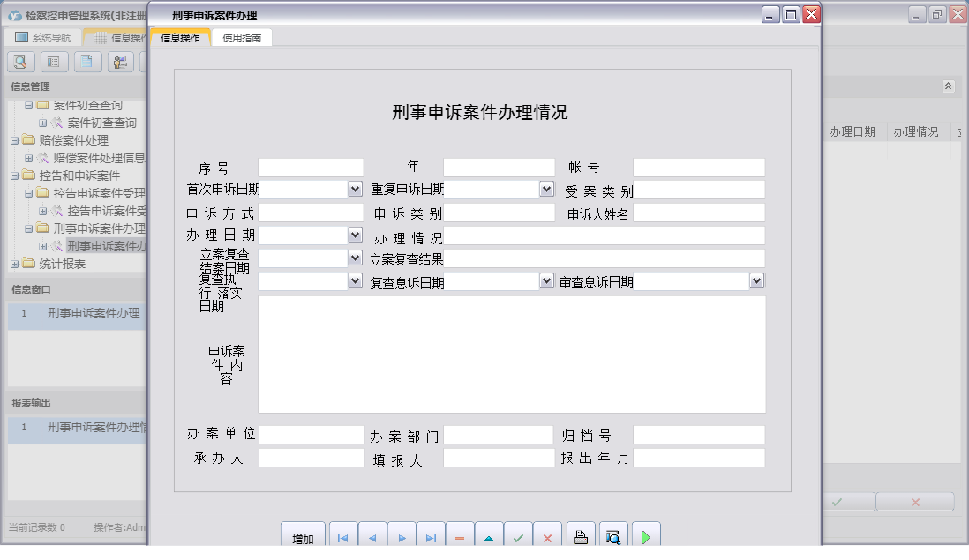The width and height of the screenshot is (969, 560).
Task: Click the green checkmark to save record
Action: (519, 537)
